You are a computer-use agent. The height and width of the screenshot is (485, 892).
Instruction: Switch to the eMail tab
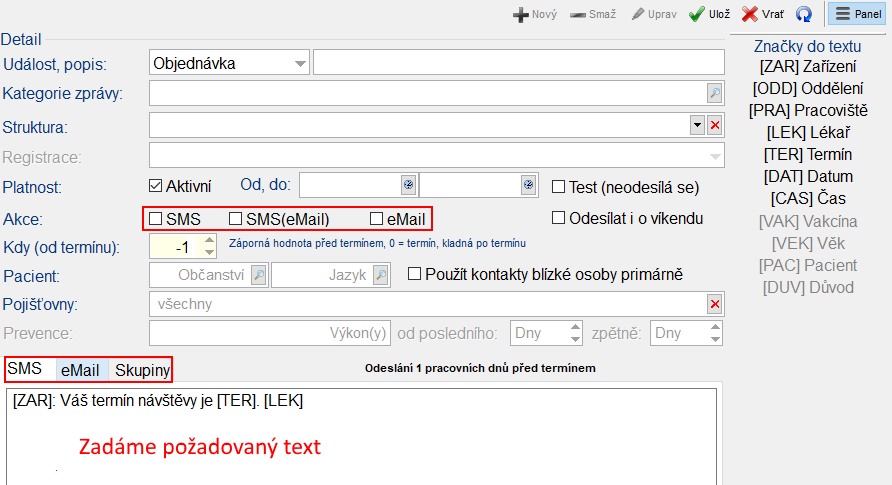coord(80,370)
